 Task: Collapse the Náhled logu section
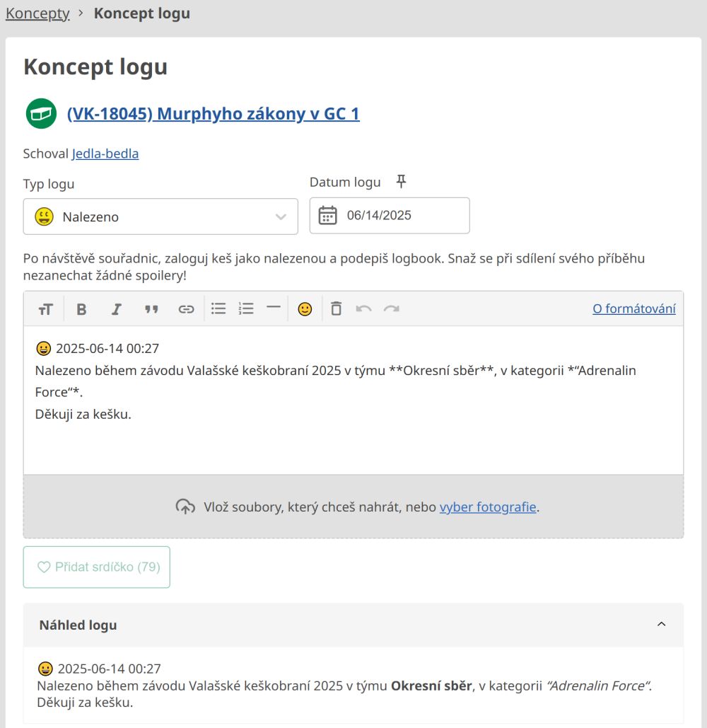pyautogui.click(x=661, y=625)
